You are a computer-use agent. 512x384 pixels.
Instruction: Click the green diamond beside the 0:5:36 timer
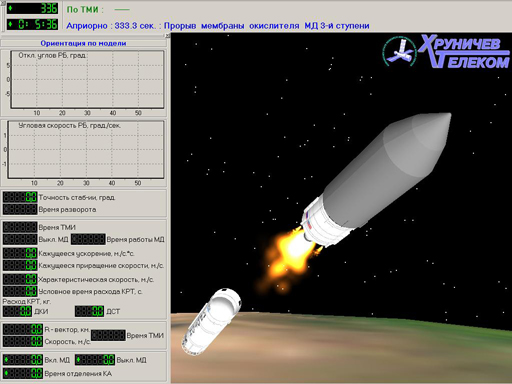pyautogui.click(x=10, y=24)
